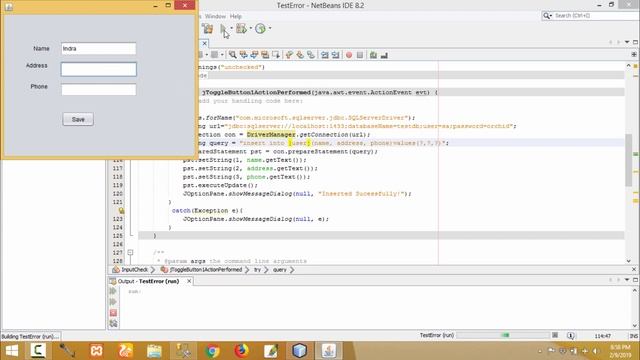Viewport: 640px width, 360px height.
Task: Click the Uncomment editor toolbar icon
Action: (x=384, y=55)
